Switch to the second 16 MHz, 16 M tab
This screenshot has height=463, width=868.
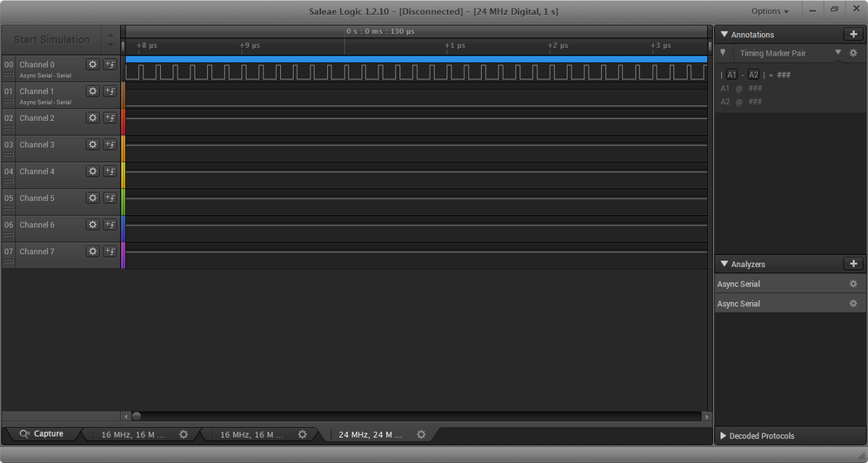coord(251,435)
